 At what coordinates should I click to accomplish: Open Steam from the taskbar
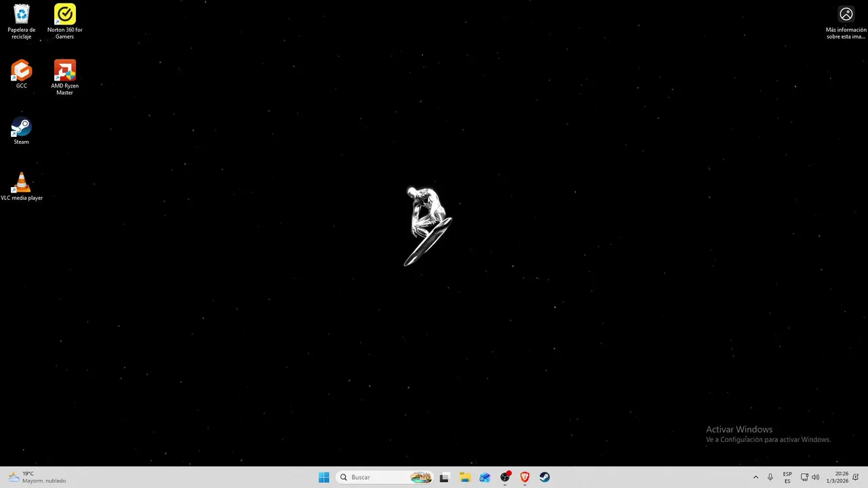pyautogui.click(x=545, y=477)
